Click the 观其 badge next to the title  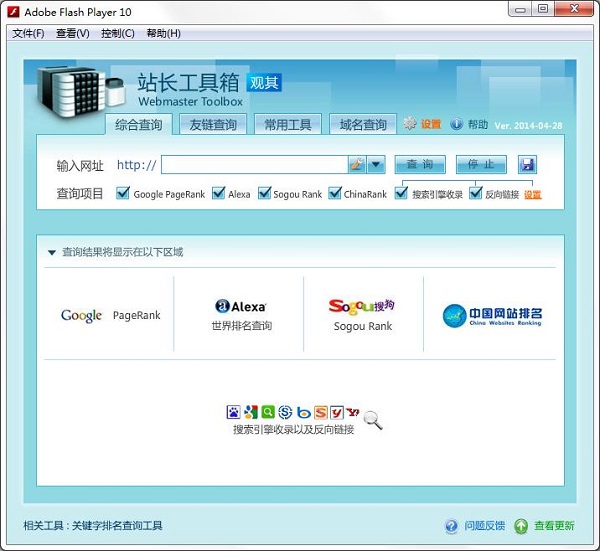point(264,82)
